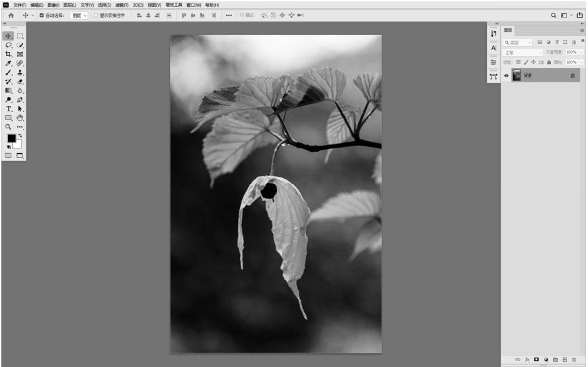Open the Properties panel icon
The width and height of the screenshot is (588, 367).
(494, 62)
